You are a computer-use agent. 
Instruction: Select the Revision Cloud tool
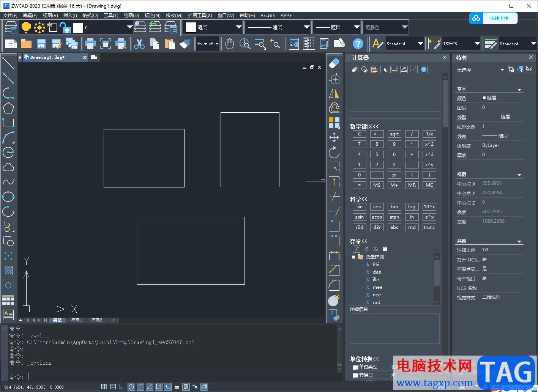coord(8,167)
